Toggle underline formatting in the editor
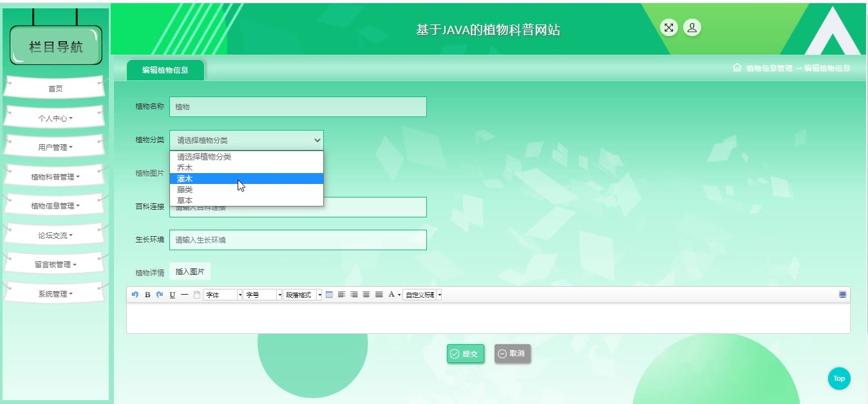The image size is (868, 404). pyautogui.click(x=172, y=295)
